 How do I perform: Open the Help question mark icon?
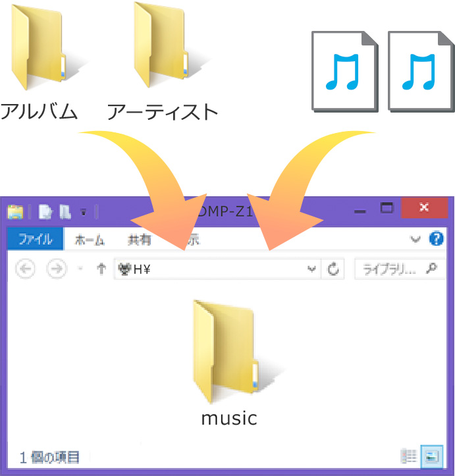(437, 239)
